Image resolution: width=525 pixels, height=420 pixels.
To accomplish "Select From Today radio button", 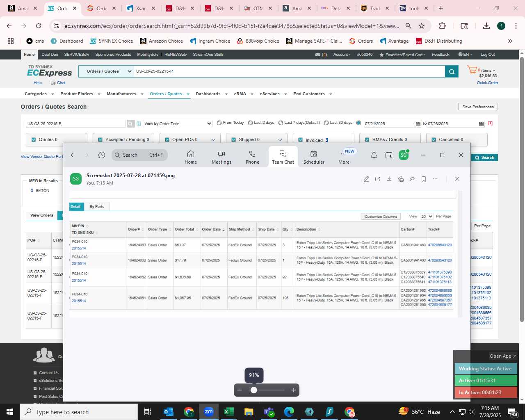I will (x=219, y=123).
